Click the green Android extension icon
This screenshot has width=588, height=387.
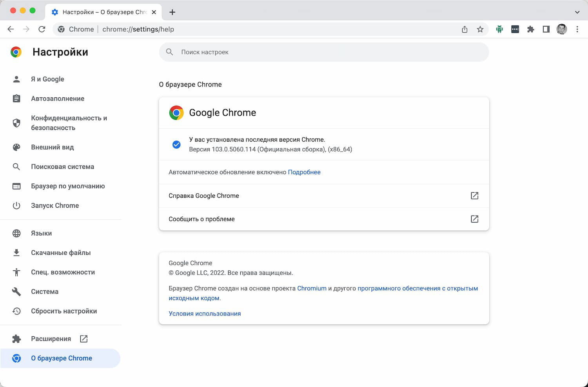click(x=499, y=29)
